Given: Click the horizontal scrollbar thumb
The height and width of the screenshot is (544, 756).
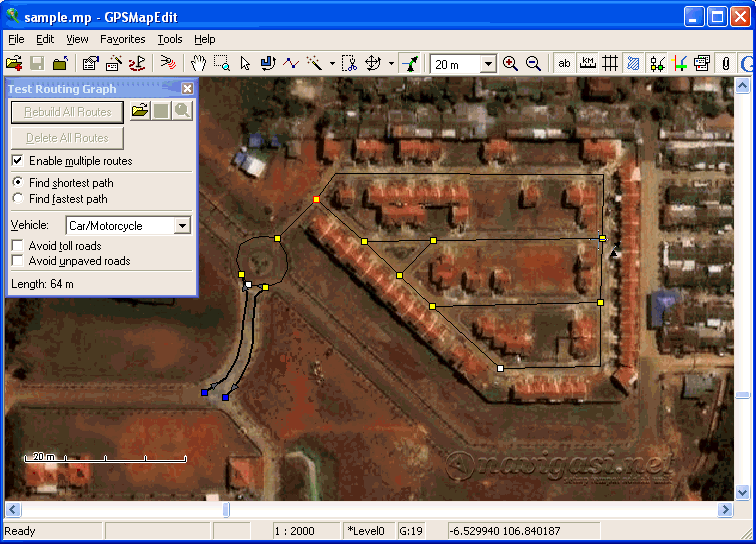Looking at the screenshot, I should [226, 510].
